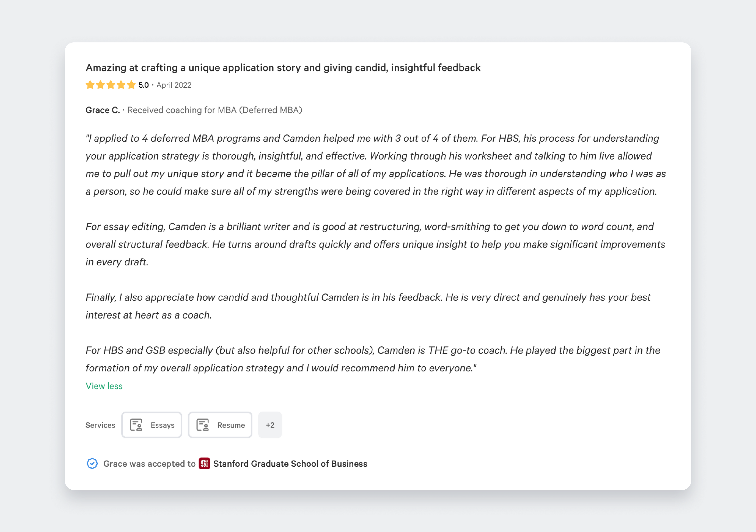
Task: Expand the +2 more services chip
Action: (270, 425)
